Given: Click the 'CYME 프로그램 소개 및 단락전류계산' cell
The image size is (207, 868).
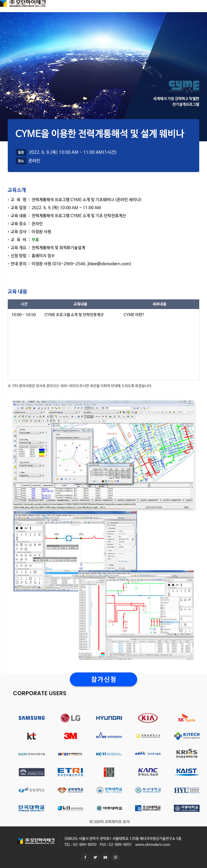Looking at the screenshot, I should click(74, 315).
